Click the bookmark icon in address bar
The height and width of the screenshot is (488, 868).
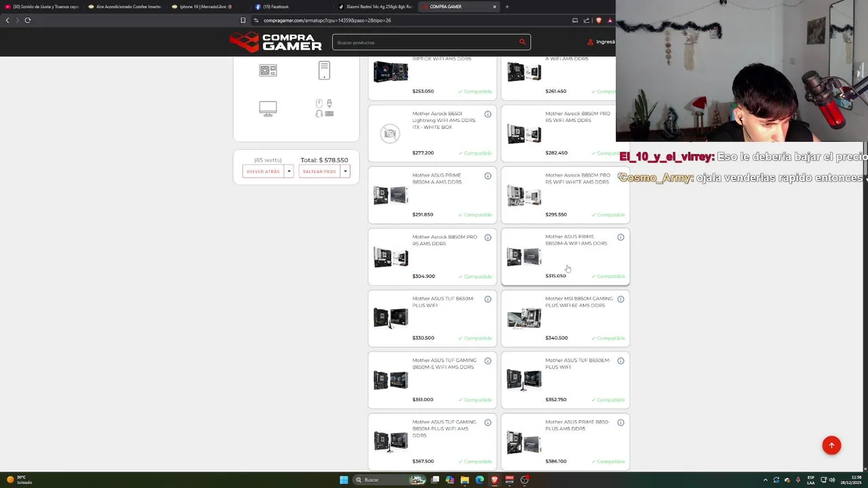[243, 20]
